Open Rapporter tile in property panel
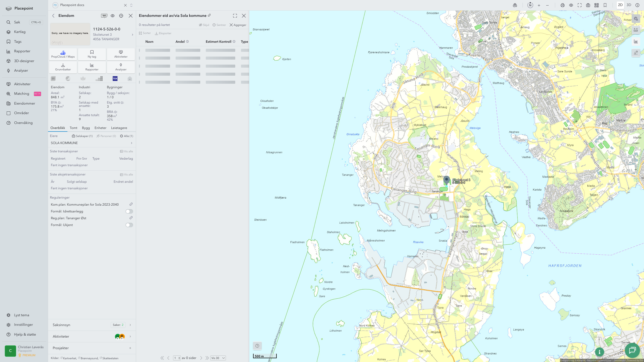644x362 pixels. (x=92, y=67)
